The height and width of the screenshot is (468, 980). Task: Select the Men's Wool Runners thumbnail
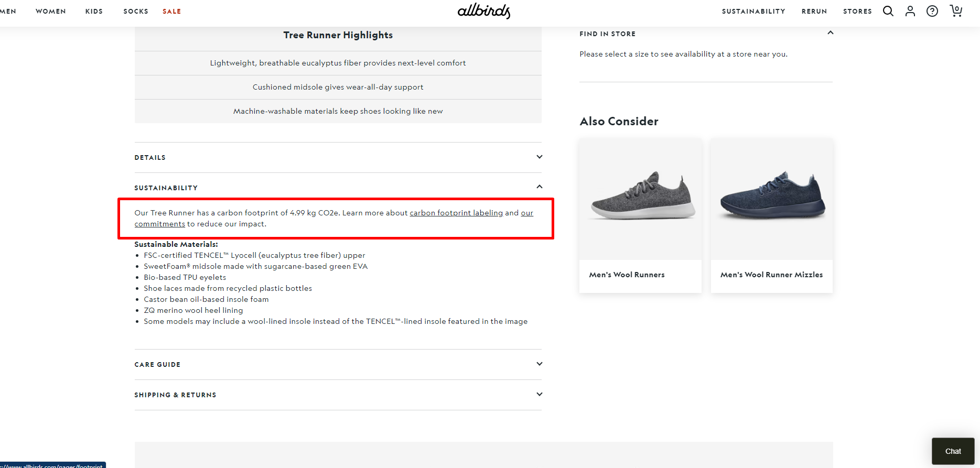pyautogui.click(x=640, y=200)
